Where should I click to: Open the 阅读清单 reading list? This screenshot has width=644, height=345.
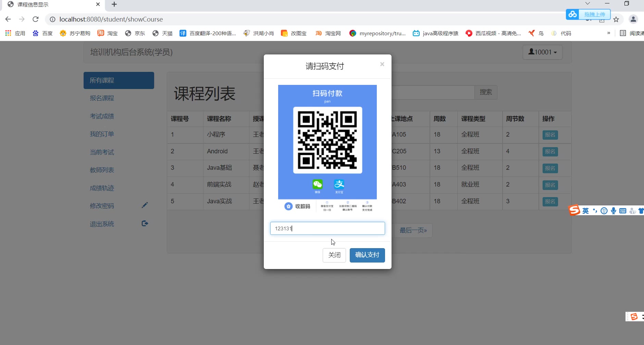click(632, 33)
